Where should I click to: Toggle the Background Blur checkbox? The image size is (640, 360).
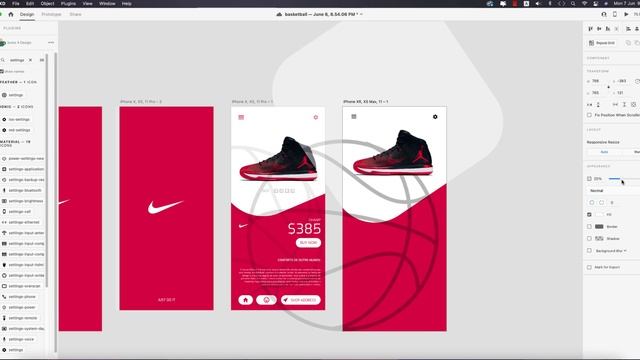click(589, 251)
